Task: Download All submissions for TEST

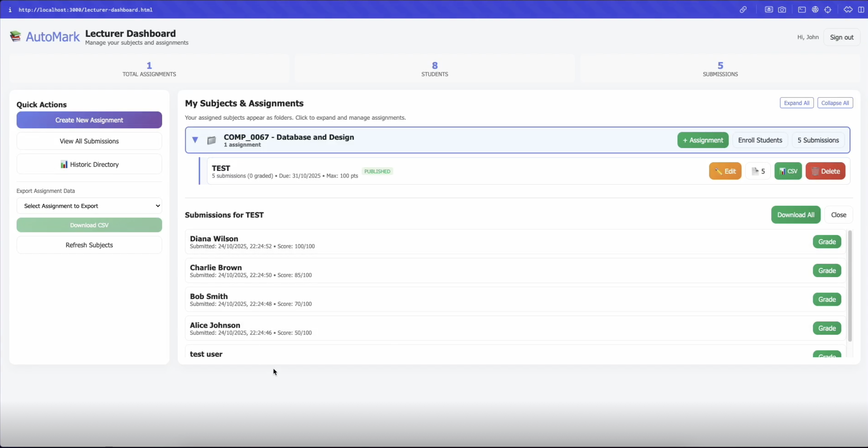Action: [x=796, y=215]
